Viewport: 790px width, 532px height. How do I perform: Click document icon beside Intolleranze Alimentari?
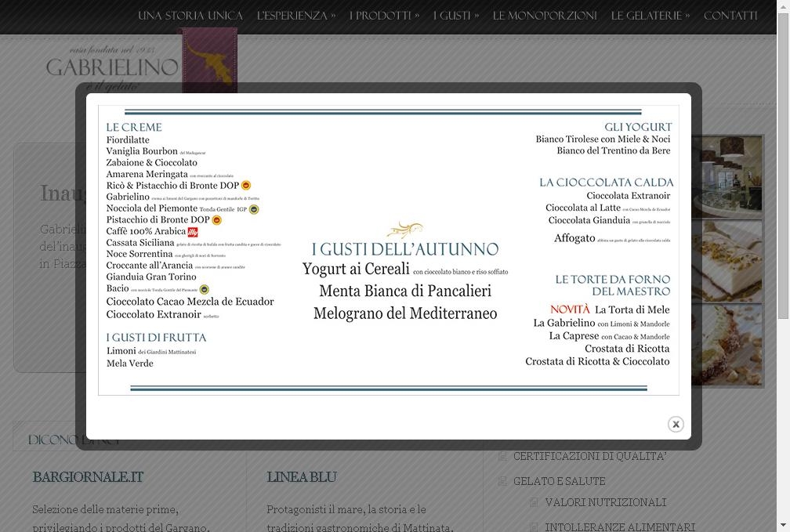tap(534, 527)
